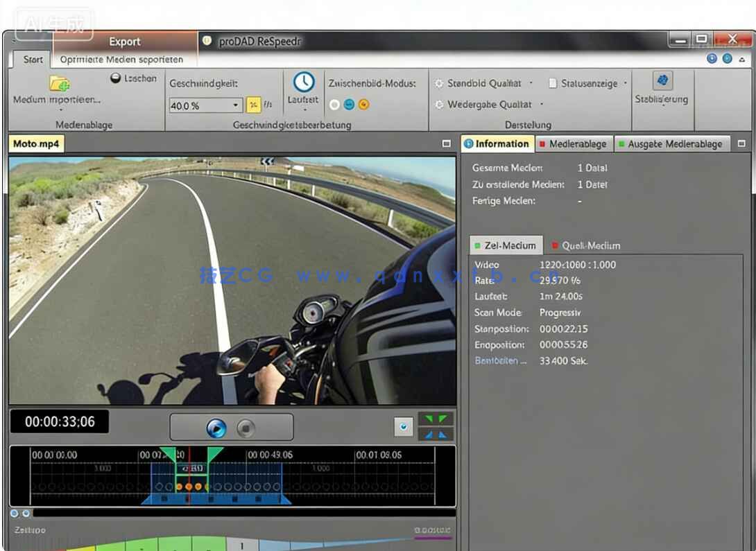Click the green in/out markers icon

tap(436, 419)
